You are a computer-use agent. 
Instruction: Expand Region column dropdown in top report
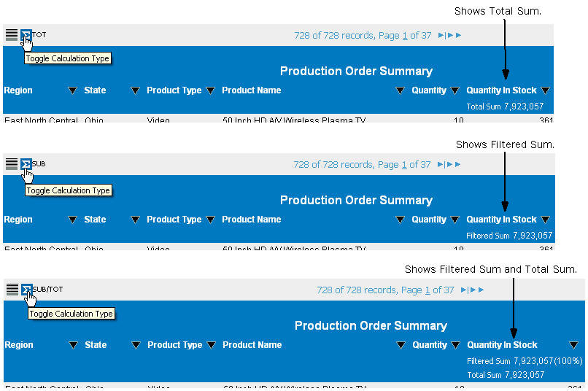coord(72,90)
